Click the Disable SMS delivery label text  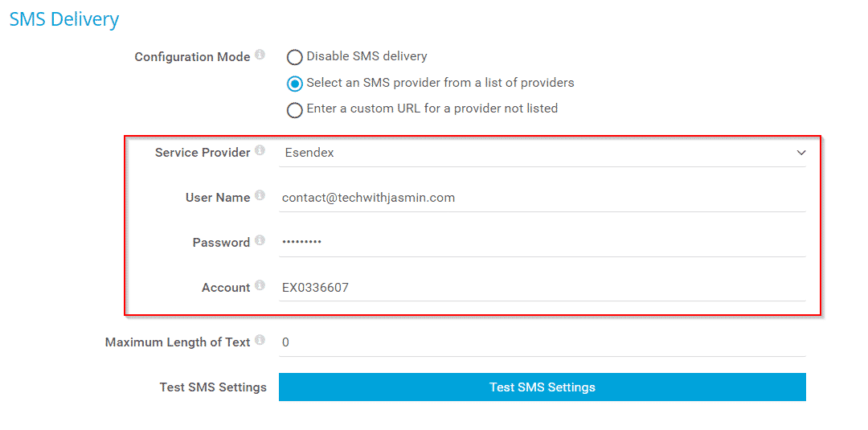point(367,56)
